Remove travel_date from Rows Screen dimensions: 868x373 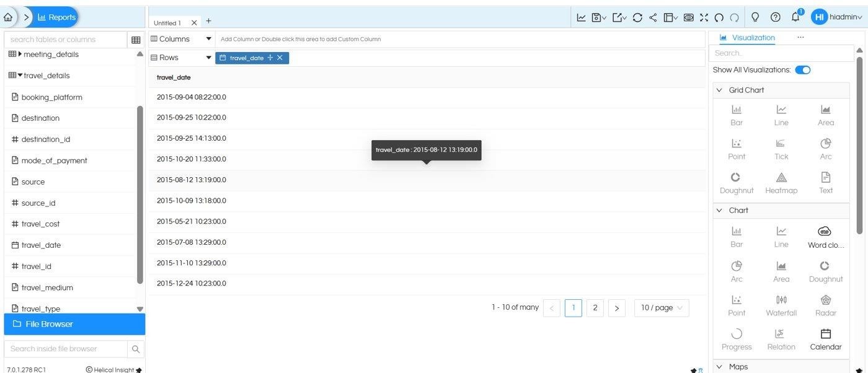[x=280, y=58]
